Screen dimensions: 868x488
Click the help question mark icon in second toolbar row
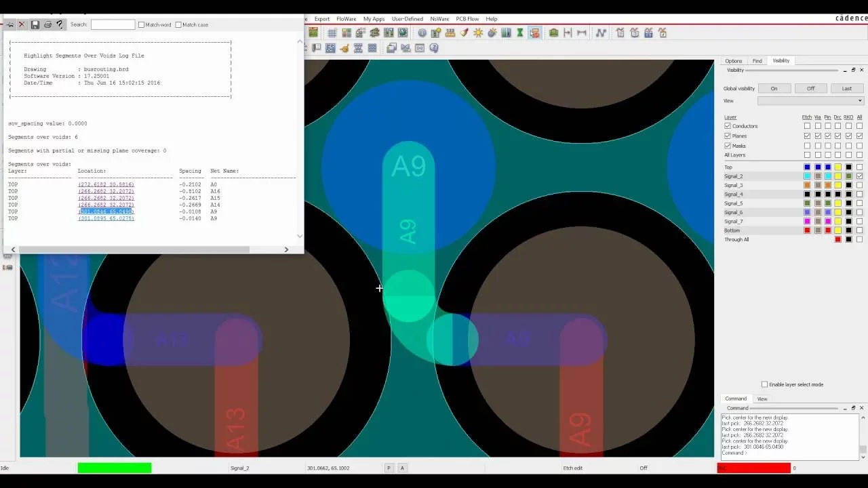tap(434, 47)
